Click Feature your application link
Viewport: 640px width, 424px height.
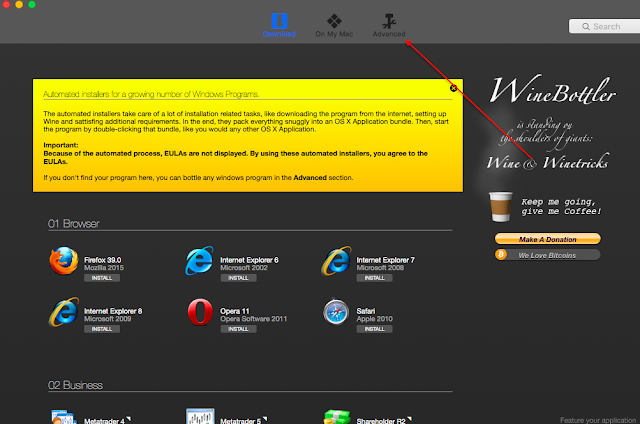598,420
